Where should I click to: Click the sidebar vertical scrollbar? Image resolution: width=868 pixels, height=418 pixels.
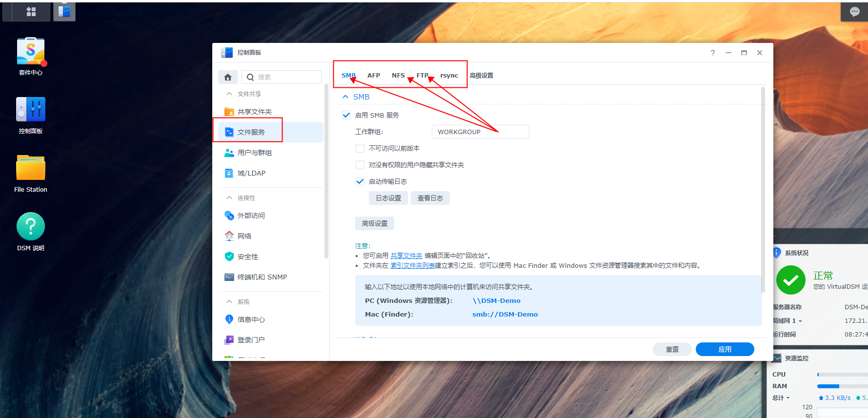click(x=326, y=172)
